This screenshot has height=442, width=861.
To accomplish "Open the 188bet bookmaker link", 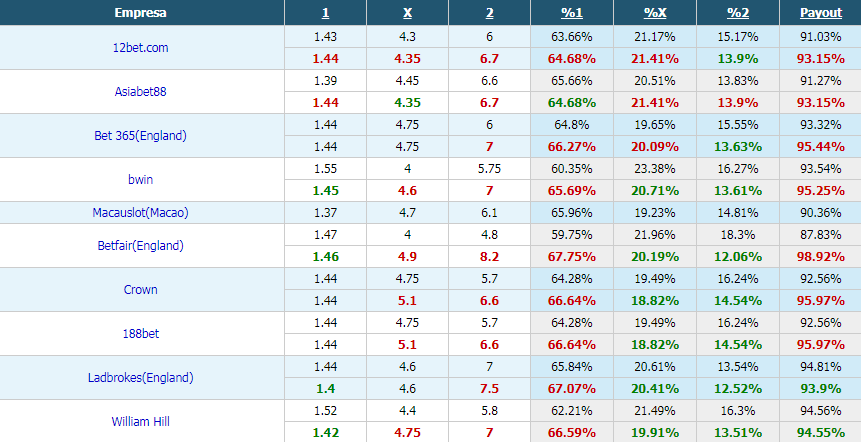I will click(x=141, y=333).
